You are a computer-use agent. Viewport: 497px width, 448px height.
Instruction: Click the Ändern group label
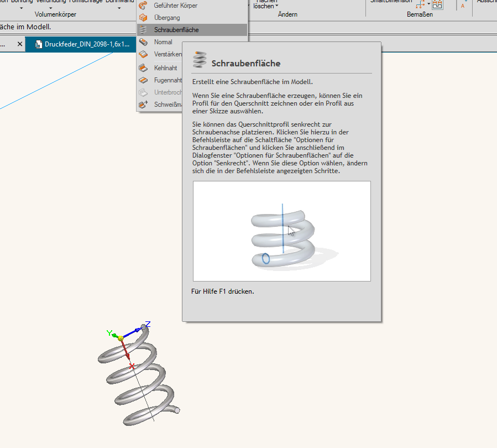pos(287,14)
